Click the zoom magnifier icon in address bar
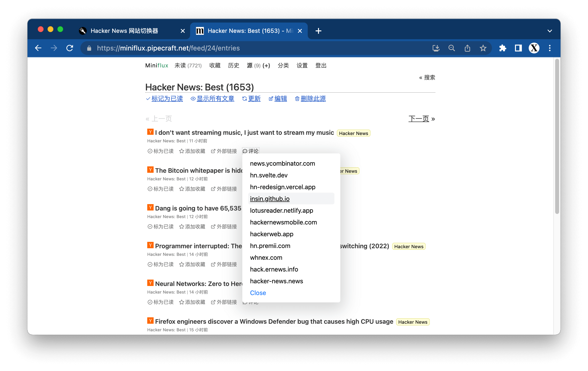The width and height of the screenshot is (588, 371). tap(452, 48)
